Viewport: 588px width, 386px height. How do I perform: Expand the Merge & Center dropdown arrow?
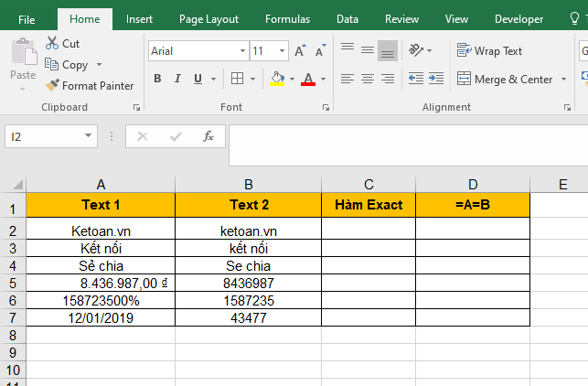tap(563, 80)
